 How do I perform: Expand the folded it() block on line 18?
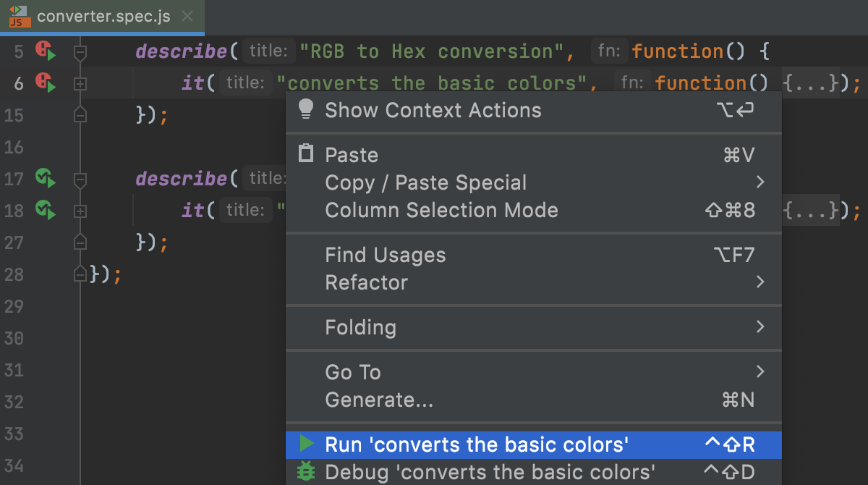coord(80,209)
